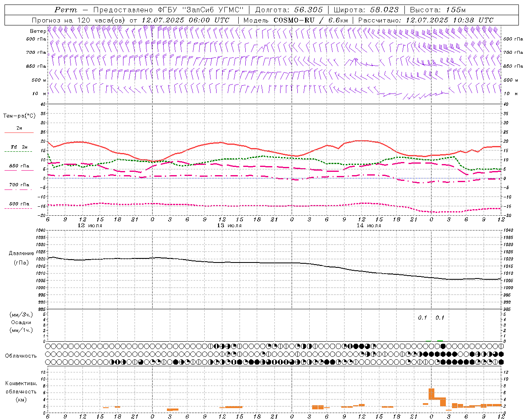
Task: Click the '12 июля' date label
Action: 90,226
